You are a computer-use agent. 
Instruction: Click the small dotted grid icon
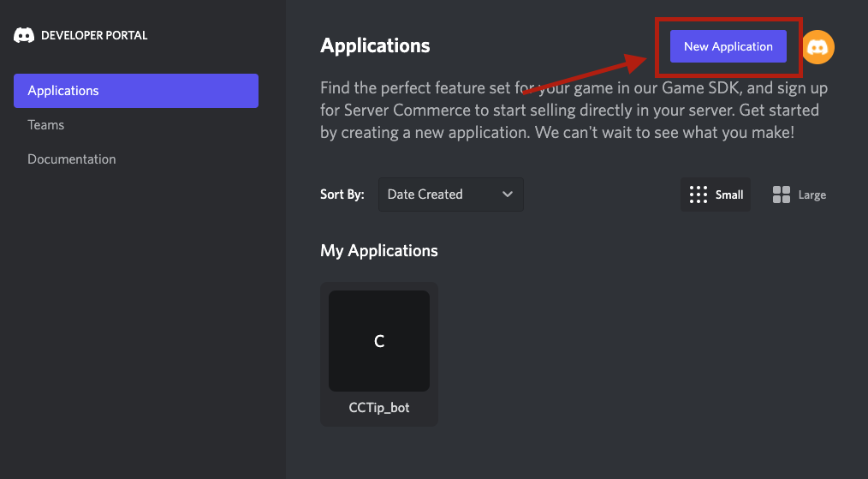699,195
